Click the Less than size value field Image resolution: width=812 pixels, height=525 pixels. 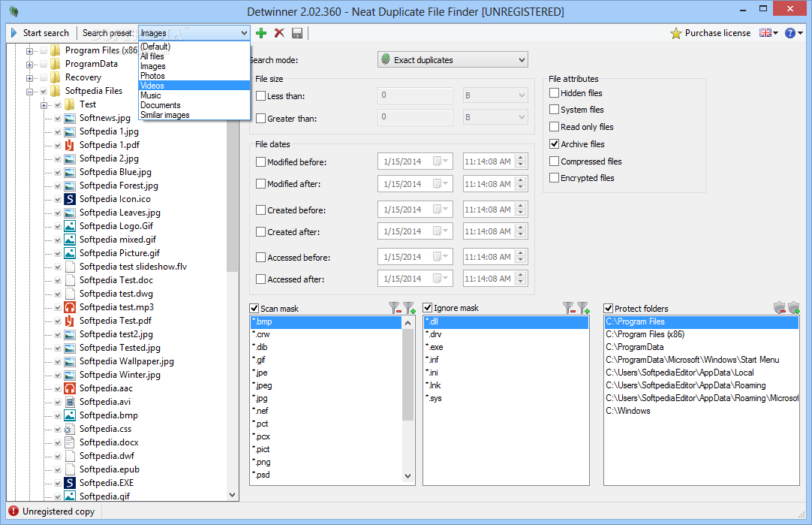tap(415, 95)
